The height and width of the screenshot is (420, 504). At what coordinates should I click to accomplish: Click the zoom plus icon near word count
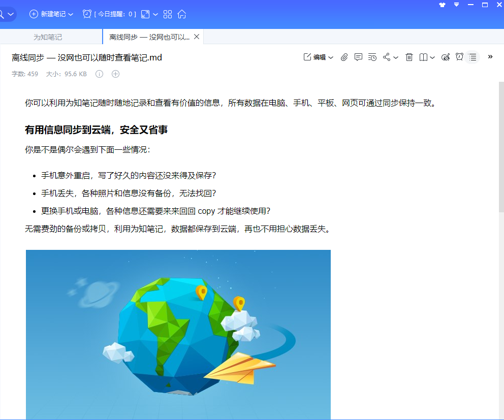115,74
